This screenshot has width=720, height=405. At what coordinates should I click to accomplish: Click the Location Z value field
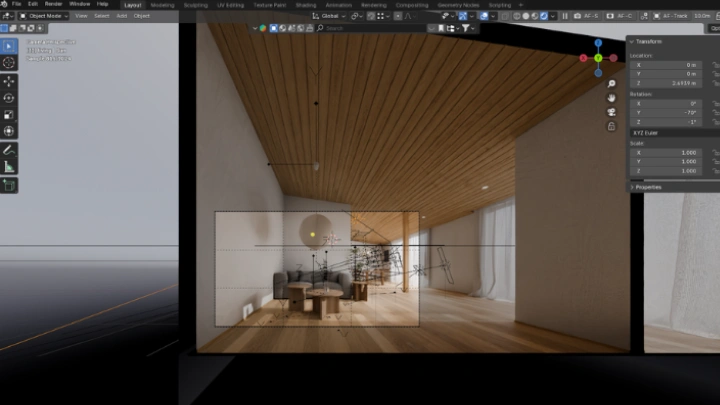[x=666, y=83]
